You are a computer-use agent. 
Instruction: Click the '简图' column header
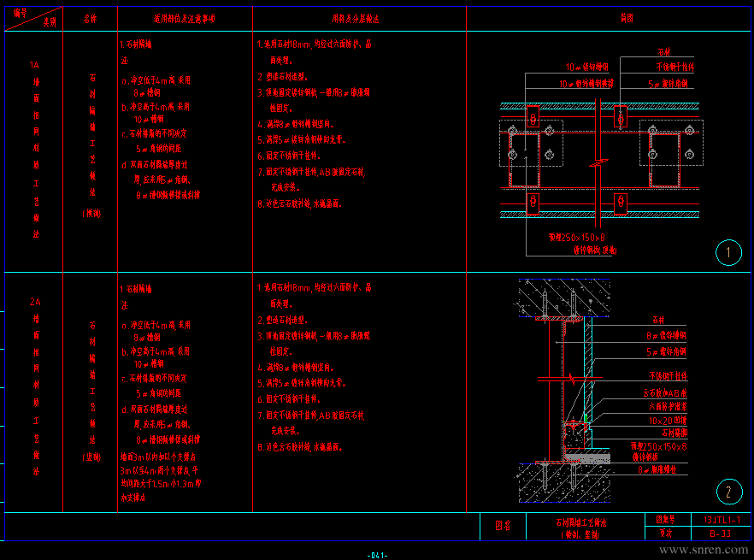tap(627, 18)
